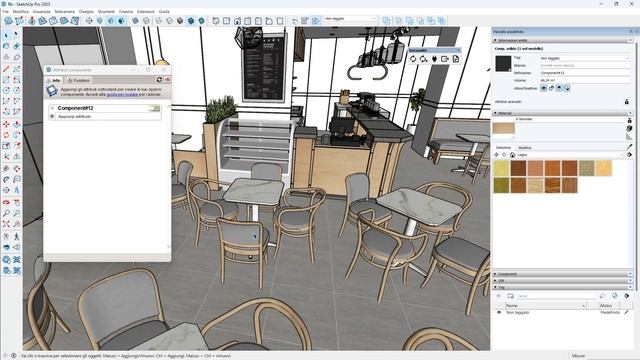Image resolution: width=640 pixels, height=360 pixels.
Task: Click the Zoom Extents tool
Action: (6, 224)
